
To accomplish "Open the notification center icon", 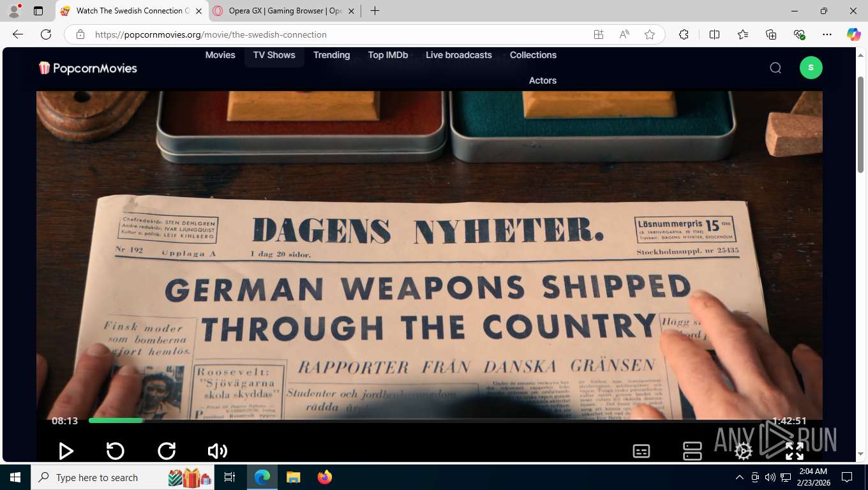I will point(847,477).
